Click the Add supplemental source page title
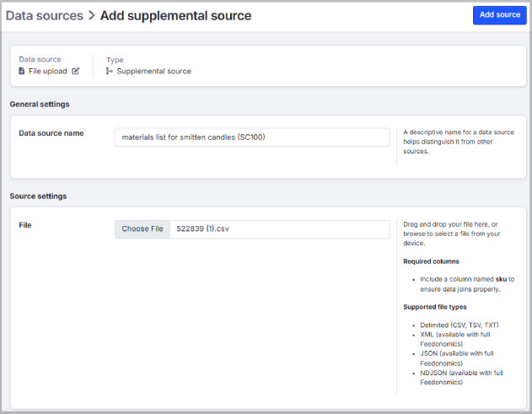532x414 pixels. point(175,15)
